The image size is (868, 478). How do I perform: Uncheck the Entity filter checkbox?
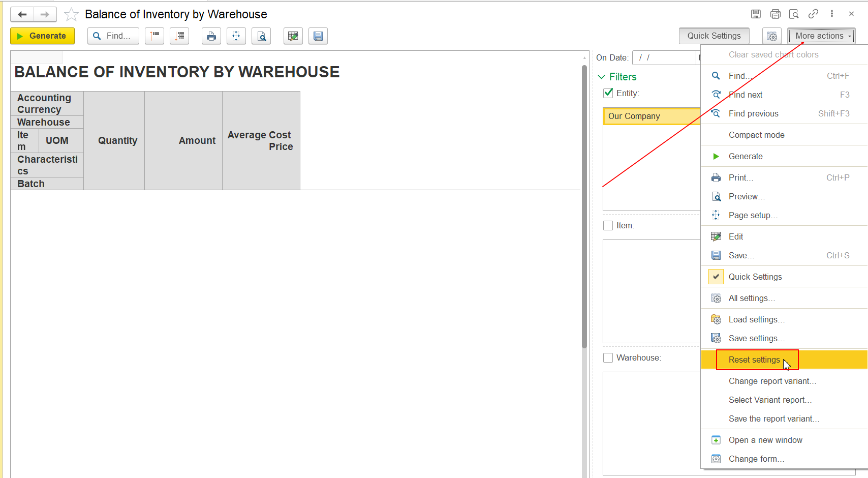[608, 93]
